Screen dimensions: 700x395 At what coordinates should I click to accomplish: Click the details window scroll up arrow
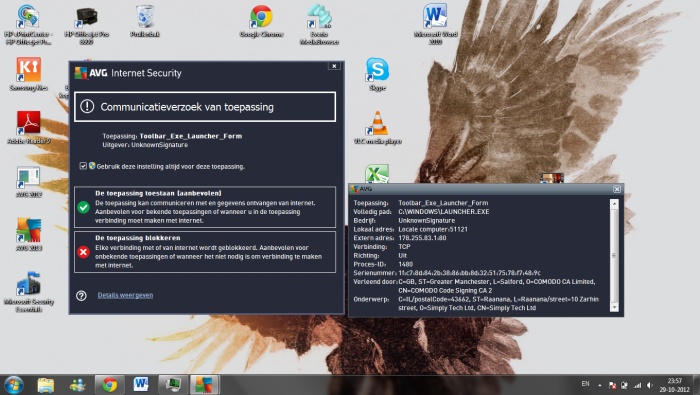click(614, 204)
